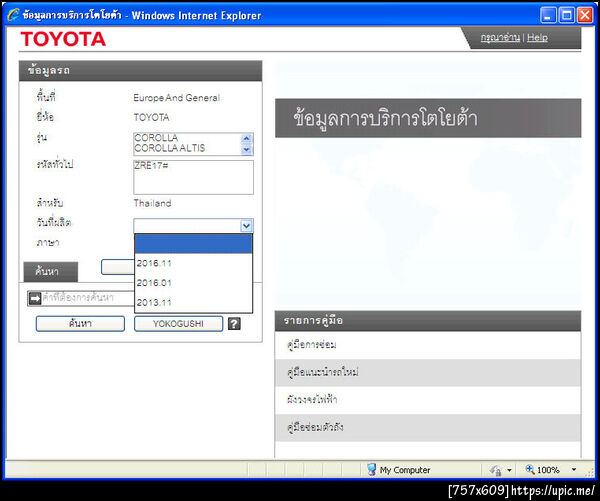This screenshot has height=501, width=600.
Task: Click the My Computer zone icon in the status bar
Action: coord(371,469)
